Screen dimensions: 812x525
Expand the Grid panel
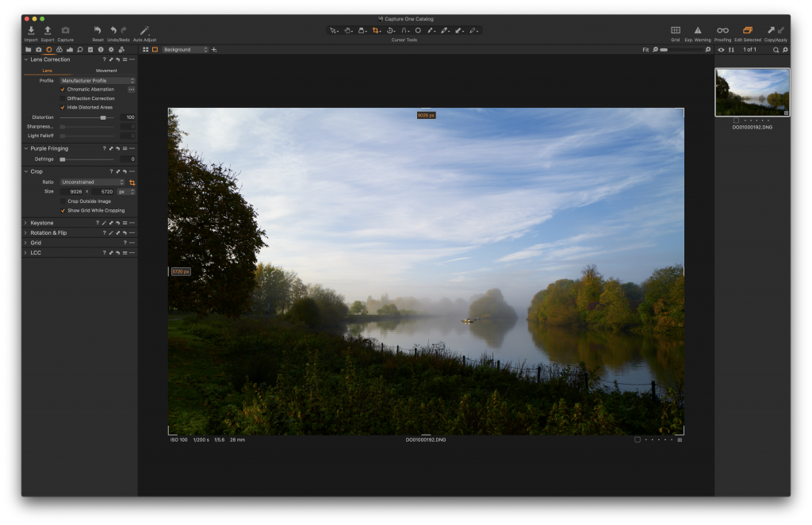tap(26, 243)
